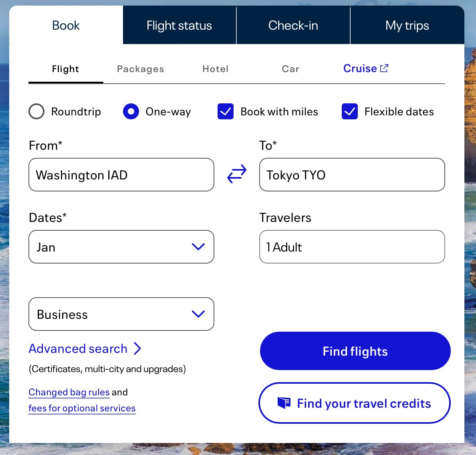Select the One-way radio button

coord(131,111)
